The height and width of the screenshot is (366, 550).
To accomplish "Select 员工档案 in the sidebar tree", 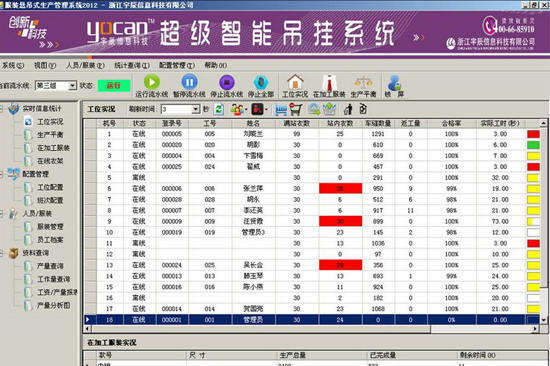I will point(50,240).
